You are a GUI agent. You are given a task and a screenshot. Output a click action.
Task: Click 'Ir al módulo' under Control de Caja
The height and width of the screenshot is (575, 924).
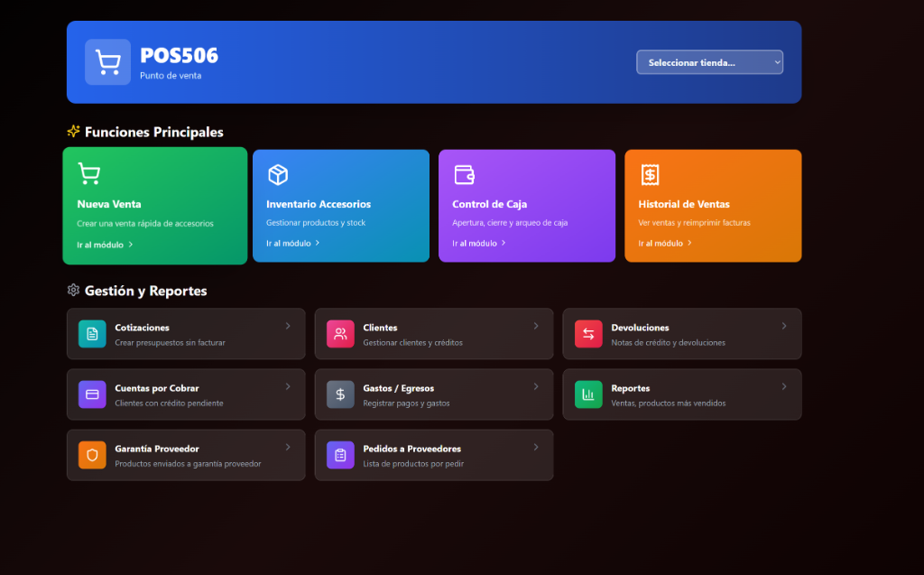(x=479, y=243)
